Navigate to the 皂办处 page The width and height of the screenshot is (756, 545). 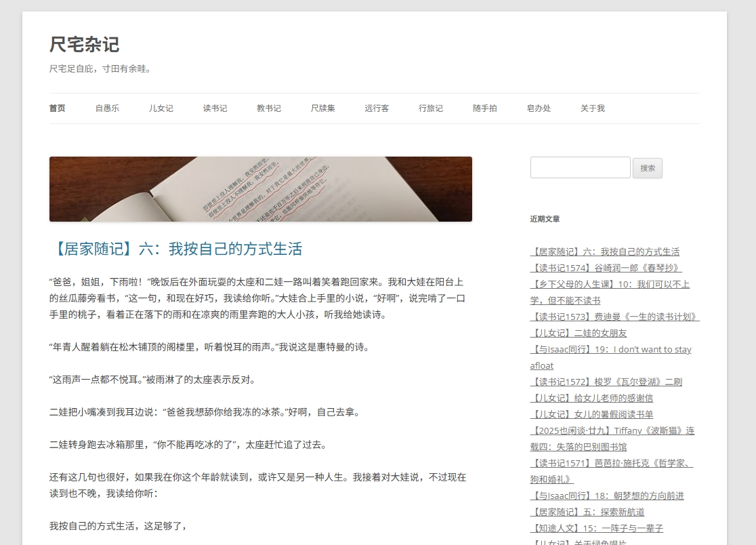(539, 108)
